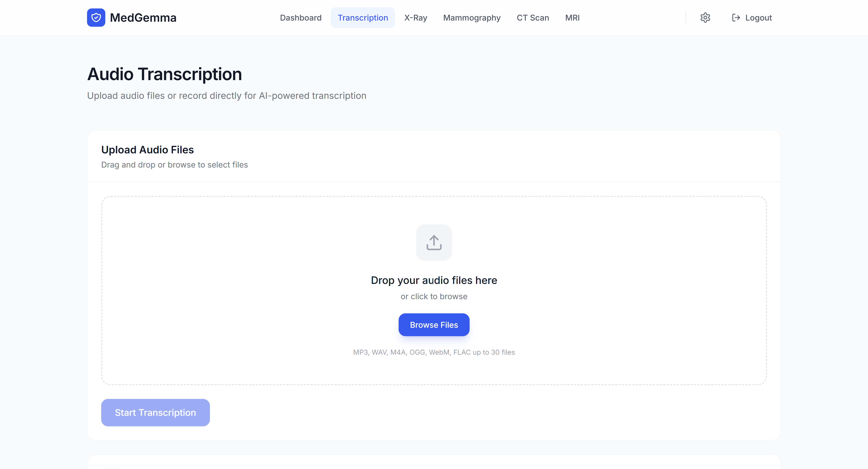Switch to the CT Scan page
868x469 pixels.
click(x=533, y=18)
